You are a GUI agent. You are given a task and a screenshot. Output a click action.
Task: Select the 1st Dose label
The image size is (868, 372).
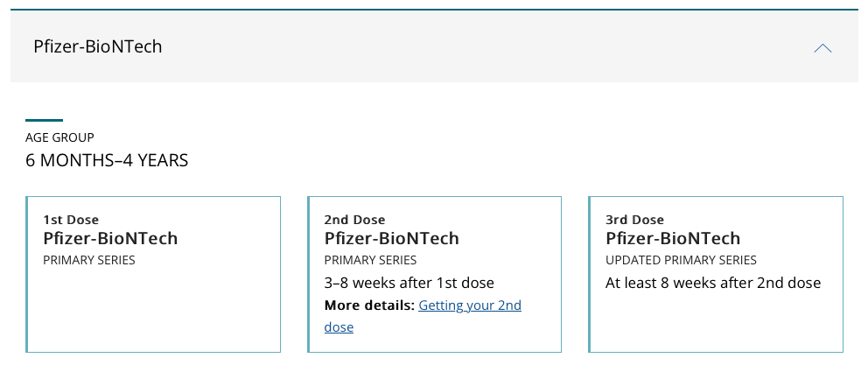click(71, 220)
